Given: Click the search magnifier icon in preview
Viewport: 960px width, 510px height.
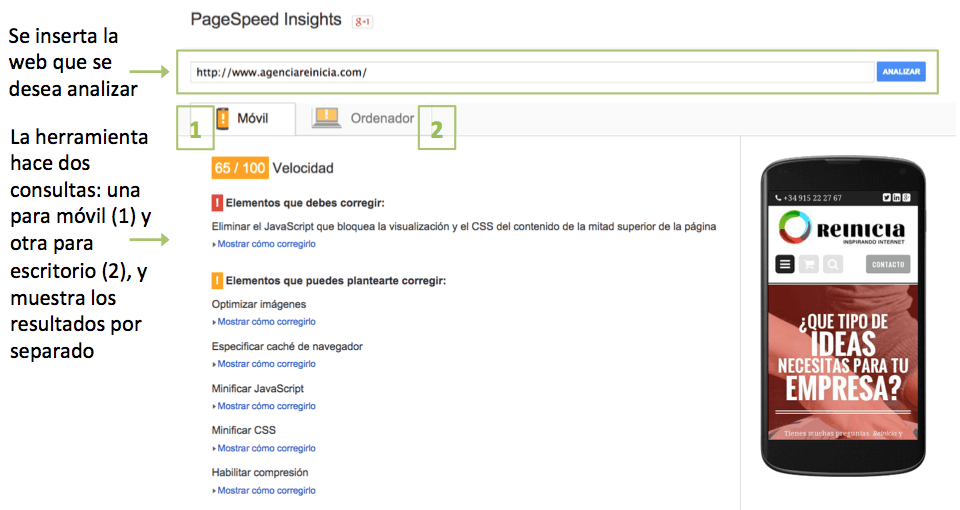Looking at the screenshot, I should tap(832, 264).
